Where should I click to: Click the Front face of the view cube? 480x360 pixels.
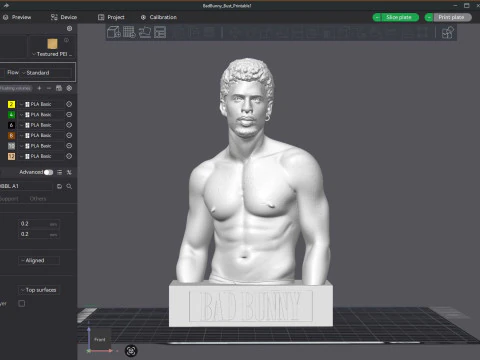[100, 339]
